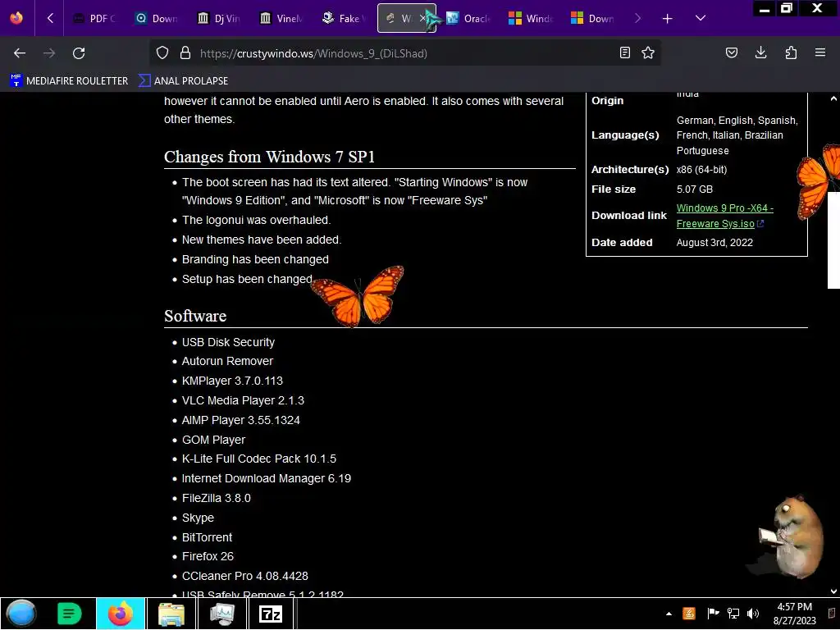Viewport: 840px width, 630px height.
Task: Open the list all tabs dropdown
Action: 701,18
